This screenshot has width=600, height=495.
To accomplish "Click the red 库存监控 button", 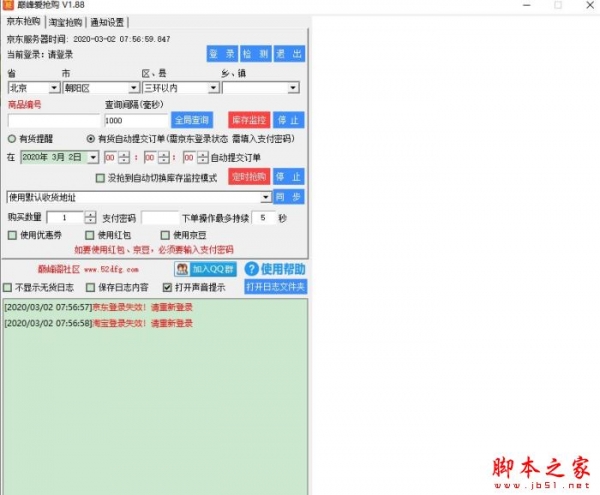I will pos(249,120).
